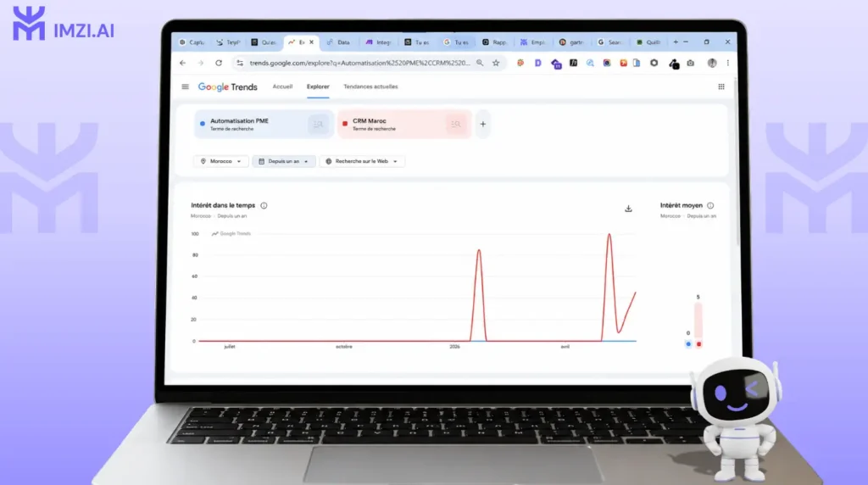The width and height of the screenshot is (868, 485).
Task: Click the compare icon in CRM Maroc chip
Action: (455, 125)
